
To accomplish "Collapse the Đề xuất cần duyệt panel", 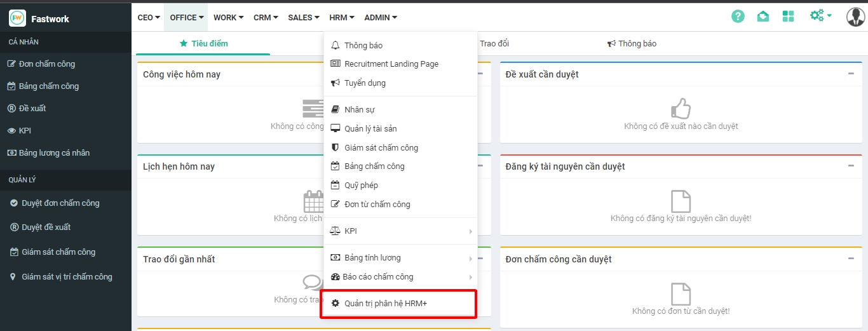I will [851, 74].
